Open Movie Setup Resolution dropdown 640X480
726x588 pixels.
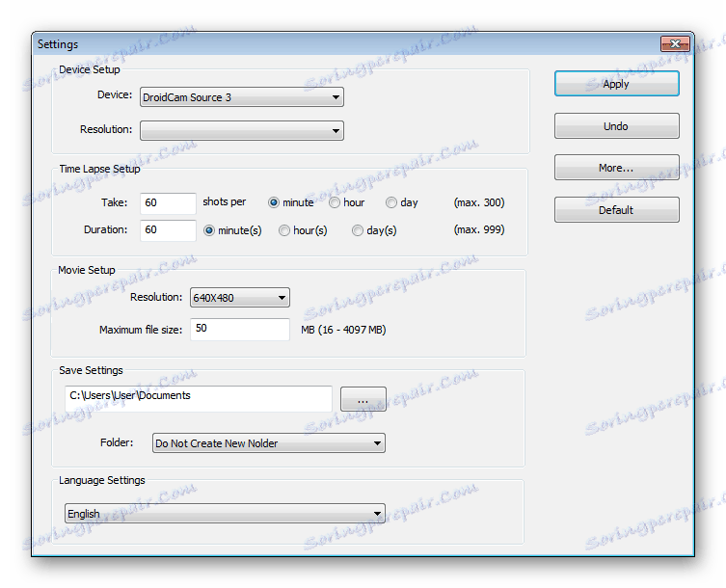point(240,298)
